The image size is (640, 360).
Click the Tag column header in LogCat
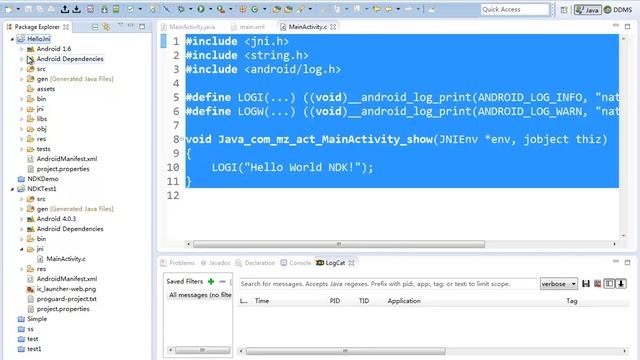pos(571,301)
